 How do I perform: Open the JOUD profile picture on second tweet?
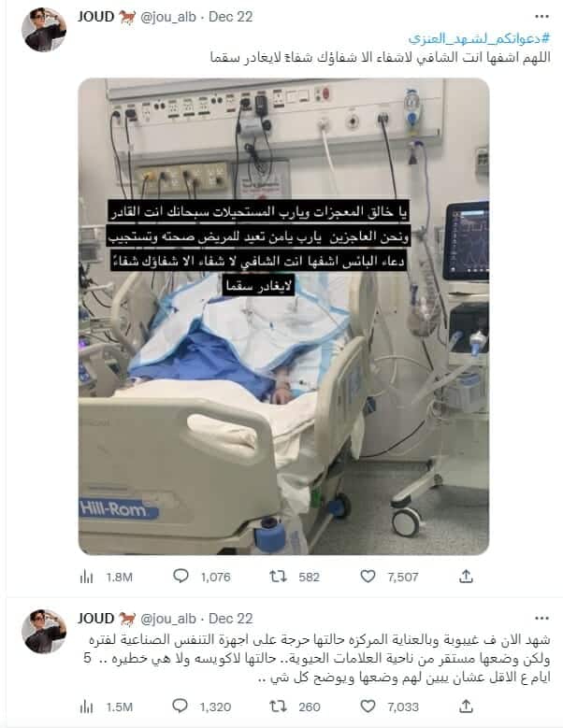pyautogui.click(x=44, y=631)
